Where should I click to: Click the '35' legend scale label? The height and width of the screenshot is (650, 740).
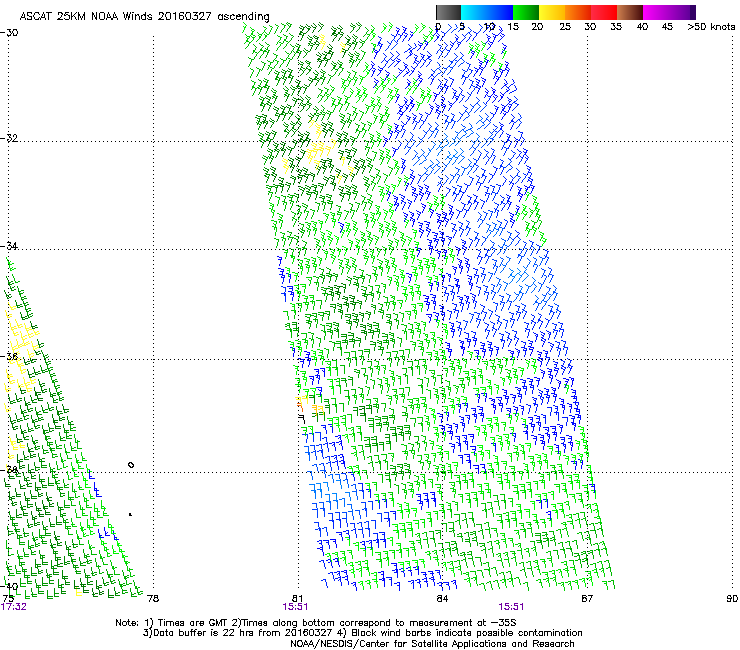pos(616,27)
